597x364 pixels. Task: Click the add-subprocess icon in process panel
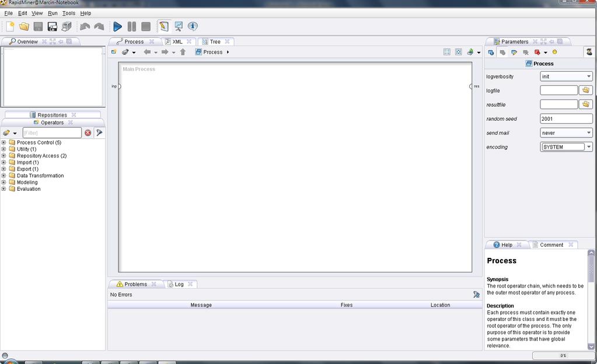pos(113,52)
